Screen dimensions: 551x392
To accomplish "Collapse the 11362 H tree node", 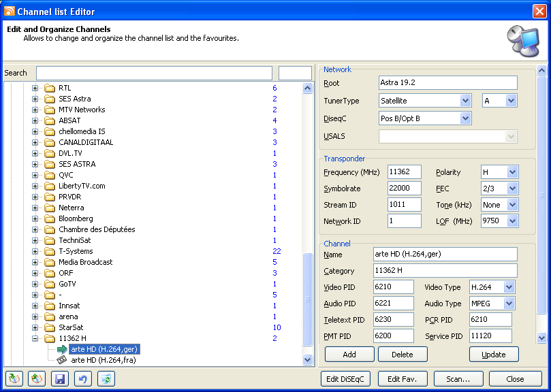I will click(x=35, y=338).
